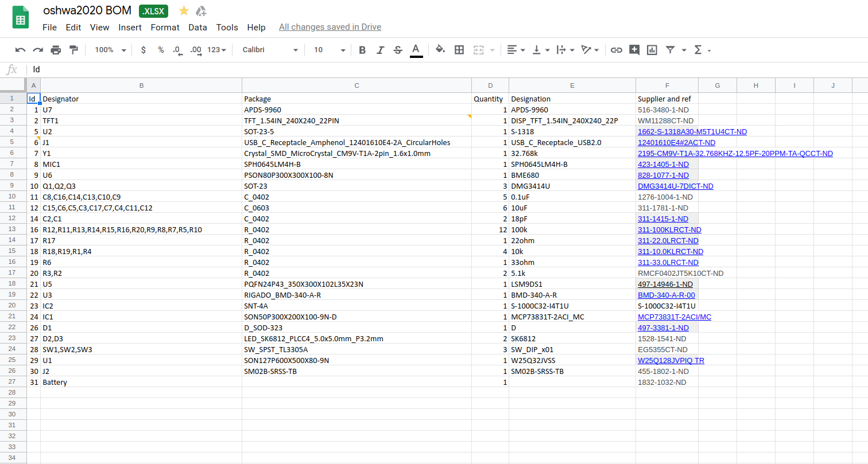This screenshot has height=464, width=868.
Task: Open the Tools menu
Action: click(227, 27)
